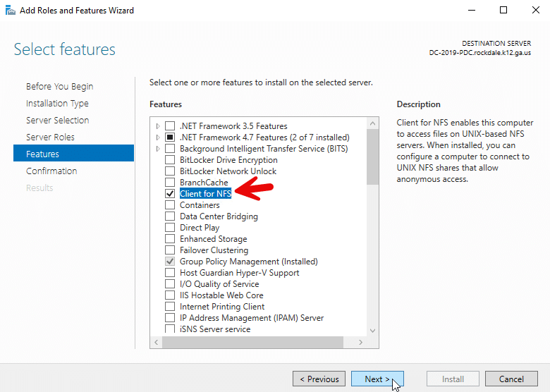Select Internet Printing Client label

point(222,307)
